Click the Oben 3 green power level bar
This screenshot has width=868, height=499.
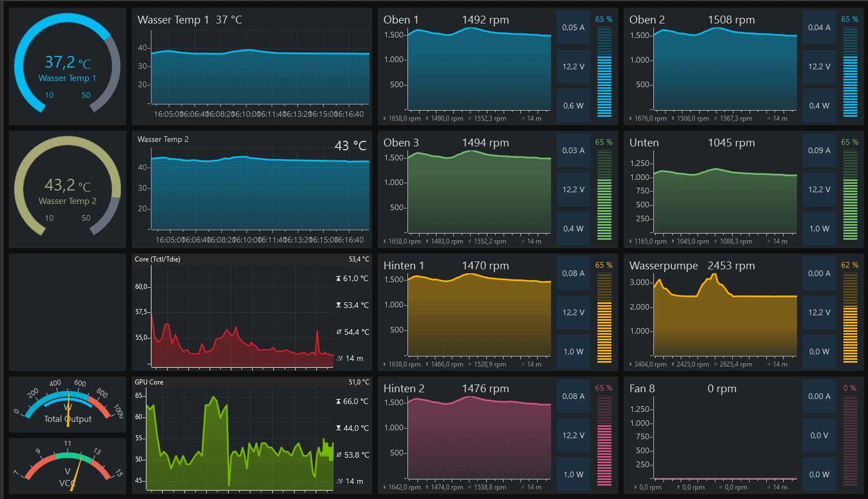pyautogui.click(x=604, y=194)
